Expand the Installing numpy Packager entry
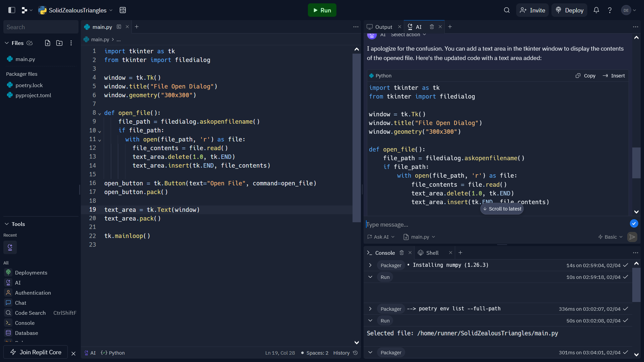 coord(370,265)
